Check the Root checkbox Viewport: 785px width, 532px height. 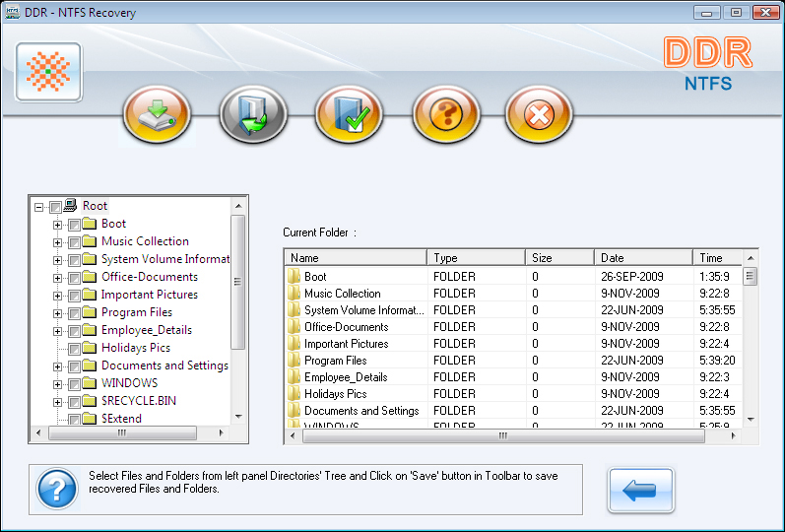pyautogui.click(x=55, y=206)
